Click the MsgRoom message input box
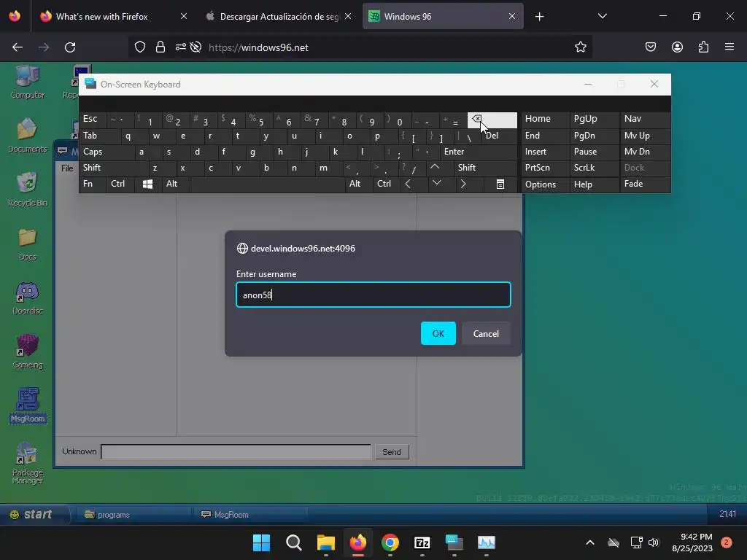This screenshot has height=560, width=747. coord(236,451)
